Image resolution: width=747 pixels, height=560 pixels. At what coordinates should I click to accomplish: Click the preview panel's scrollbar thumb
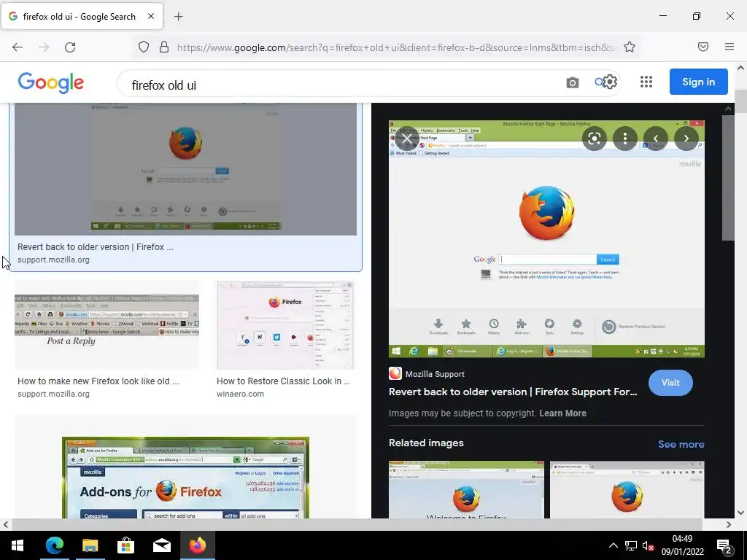pos(728,178)
